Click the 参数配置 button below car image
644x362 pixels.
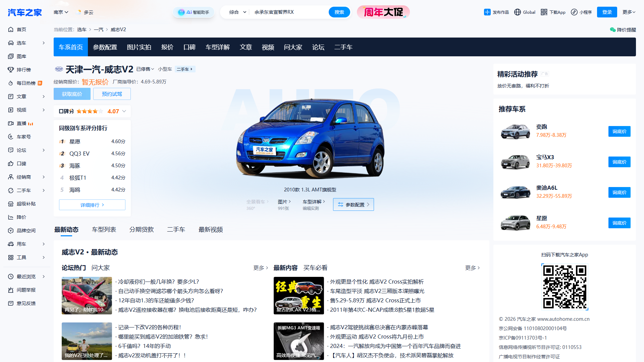tap(354, 204)
